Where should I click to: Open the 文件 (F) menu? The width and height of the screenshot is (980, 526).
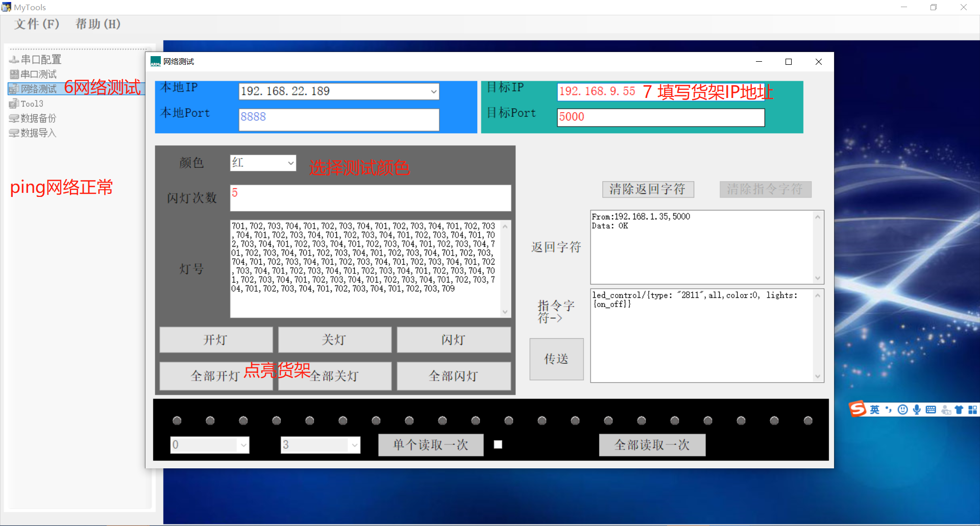point(37,24)
